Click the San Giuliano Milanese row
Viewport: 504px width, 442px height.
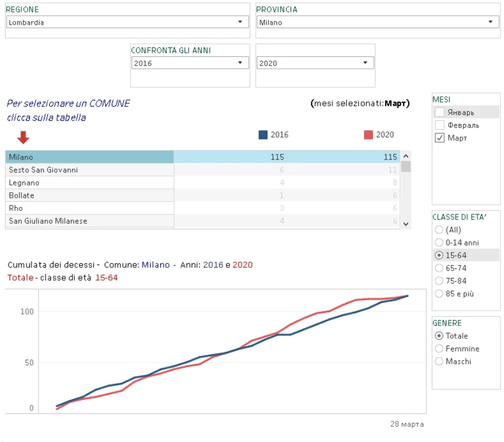(x=48, y=221)
